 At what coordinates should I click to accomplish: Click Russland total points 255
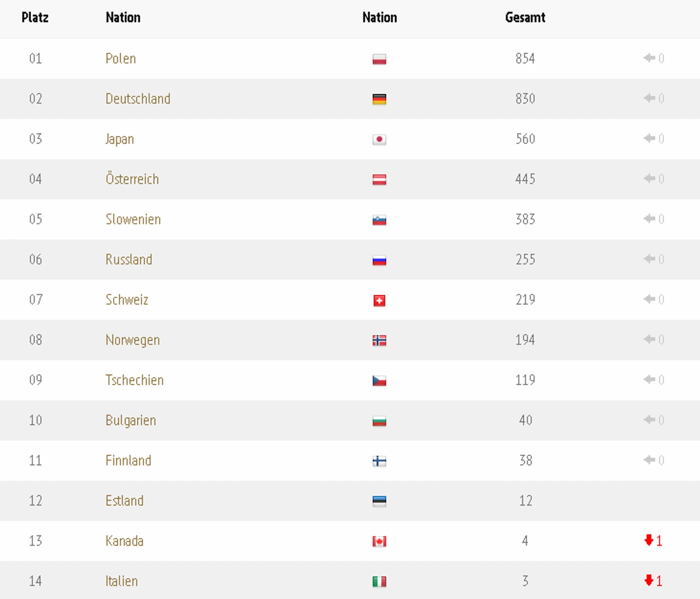click(525, 260)
